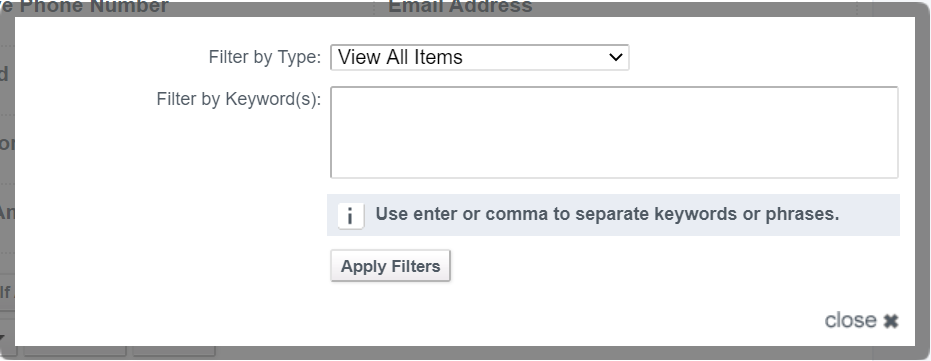Image resolution: width=931 pixels, height=361 pixels.
Task: Select the 'View All Items' text in dropdown
Action: (400, 58)
